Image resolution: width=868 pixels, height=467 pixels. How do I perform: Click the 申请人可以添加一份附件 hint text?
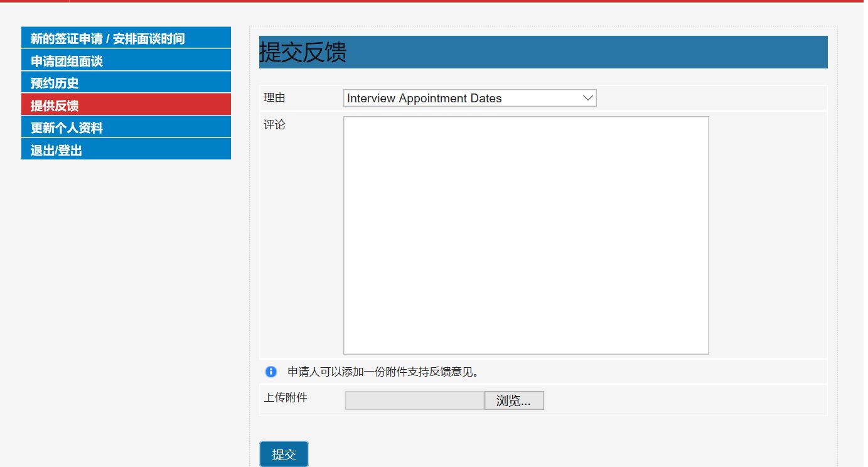[383, 372]
